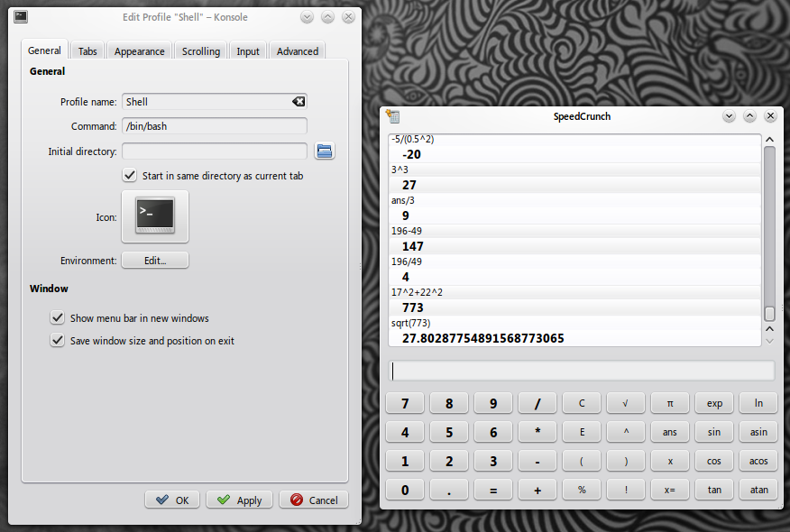Open Environment Edit... button
This screenshot has height=532, width=790.
[155, 261]
